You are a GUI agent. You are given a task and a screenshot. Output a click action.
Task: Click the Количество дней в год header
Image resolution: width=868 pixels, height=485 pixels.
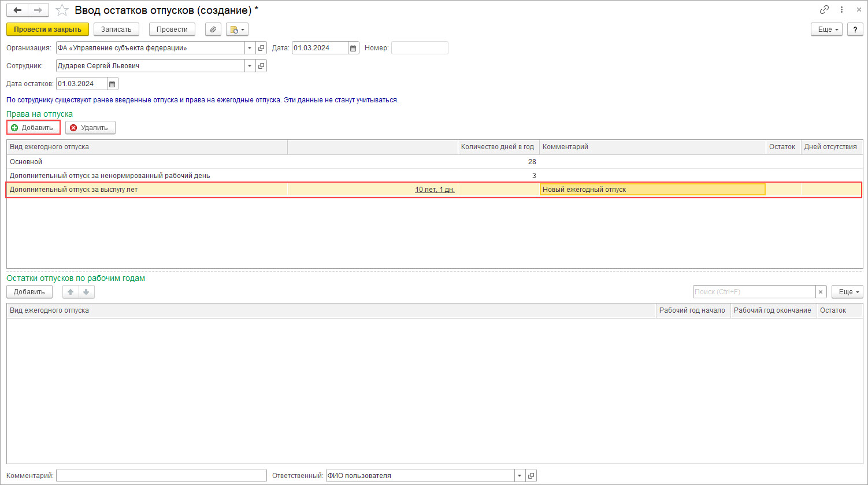(x=498, y=147)
